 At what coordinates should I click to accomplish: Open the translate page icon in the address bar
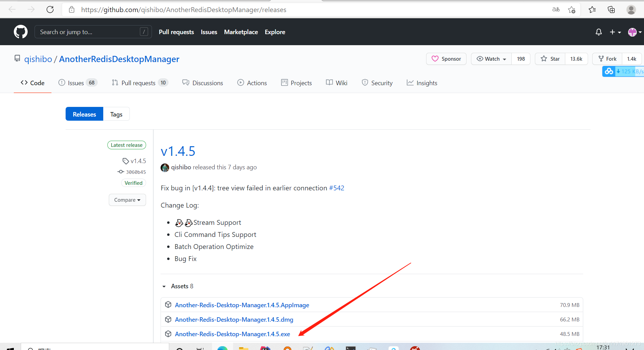point(556,10)
